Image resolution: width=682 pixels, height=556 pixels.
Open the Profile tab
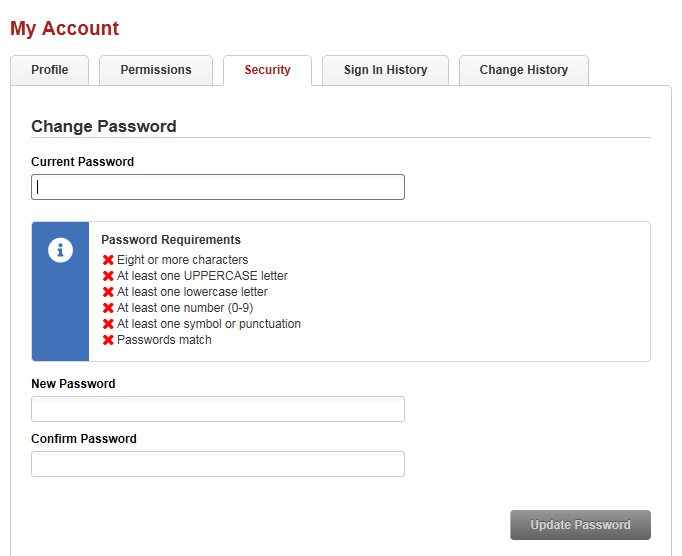pyautogui.click(x=50, y=70)
